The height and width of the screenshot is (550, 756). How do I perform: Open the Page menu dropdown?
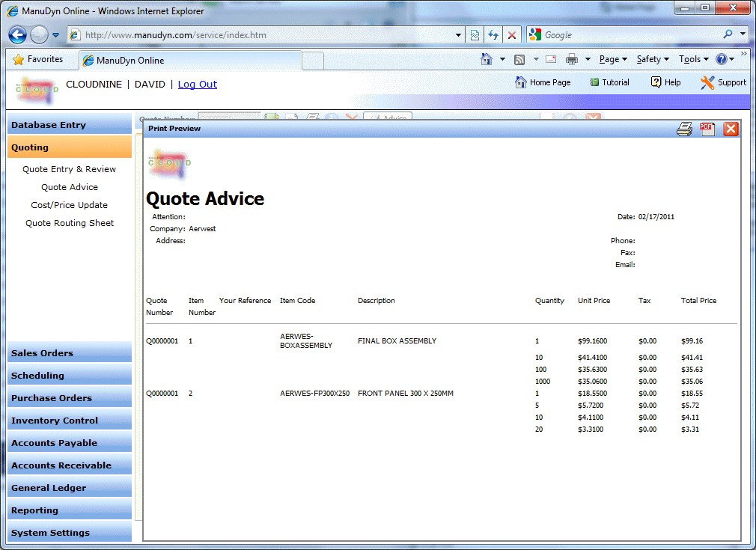612,59
